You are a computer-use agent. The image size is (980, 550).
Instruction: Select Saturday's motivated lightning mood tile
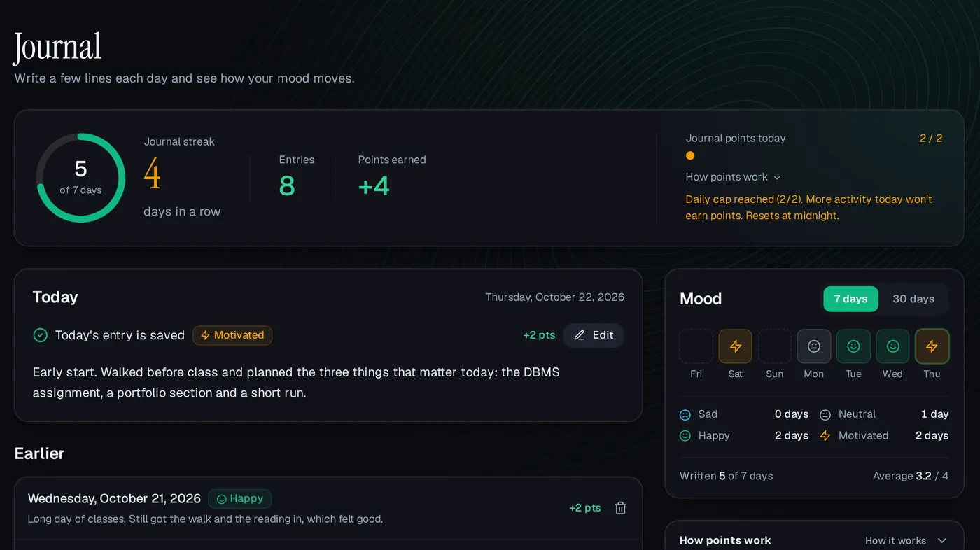click(x=735, y=346)
